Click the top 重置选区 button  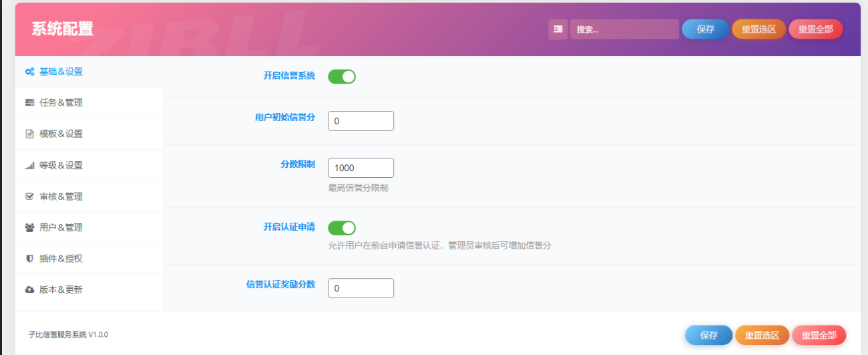[758, 29]
